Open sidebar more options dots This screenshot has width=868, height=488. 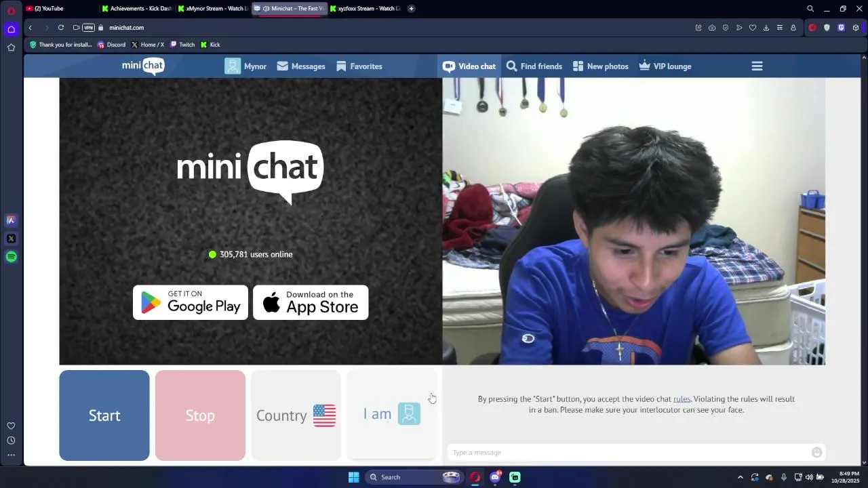pyautogui.click(x=11, y=455)
